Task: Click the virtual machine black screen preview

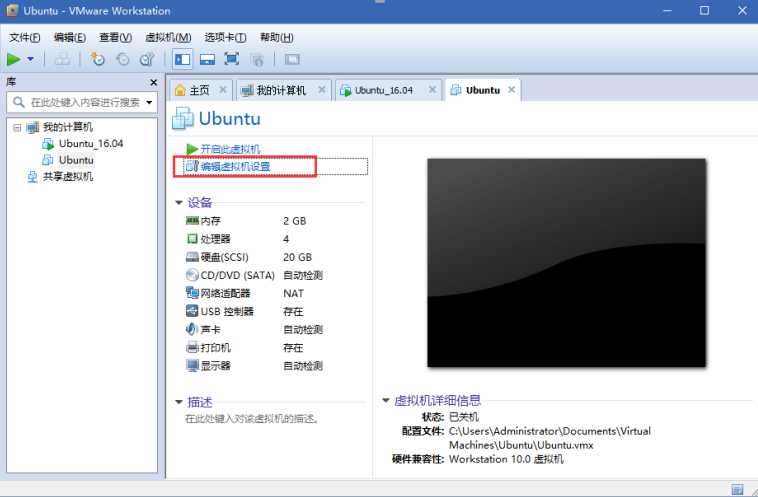Action: 566,263
